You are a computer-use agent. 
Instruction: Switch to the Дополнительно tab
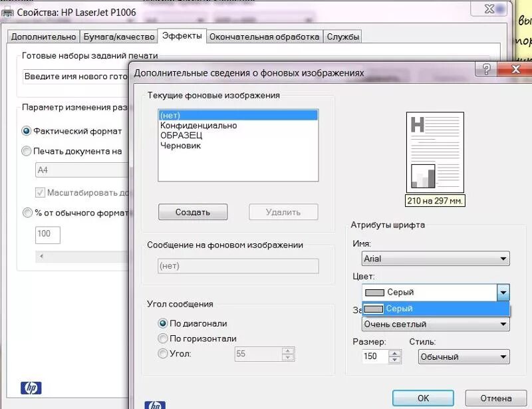(x=43, y=37)
